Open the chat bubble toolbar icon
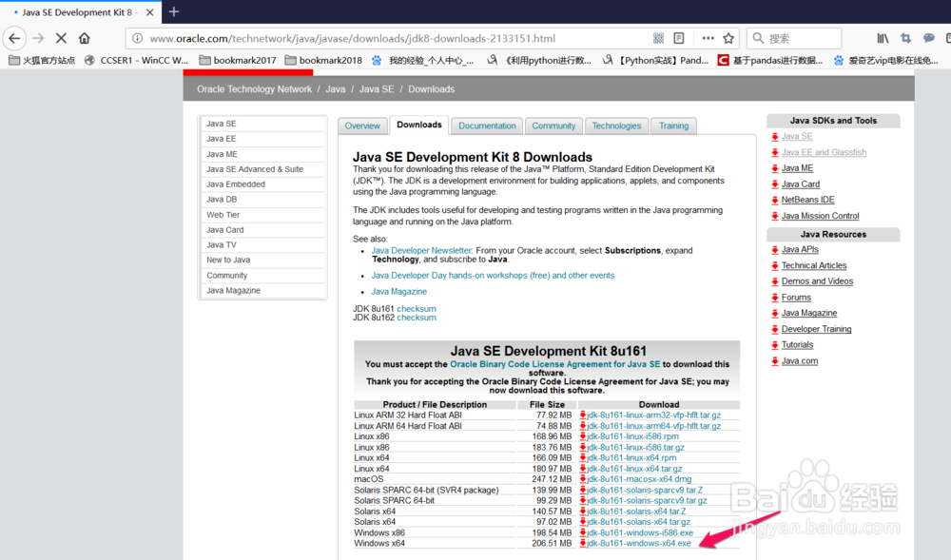The height and width of the screenshot is (560, 951). click(928, 38)
